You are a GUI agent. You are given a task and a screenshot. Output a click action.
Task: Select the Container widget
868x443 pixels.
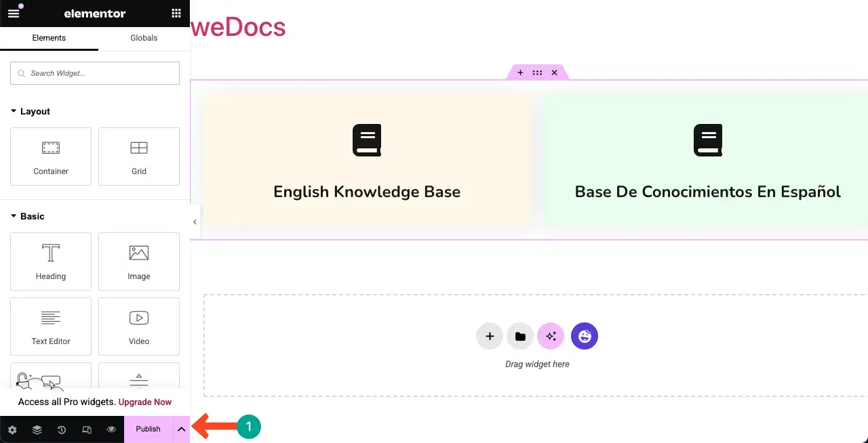(x=51, y=156)
